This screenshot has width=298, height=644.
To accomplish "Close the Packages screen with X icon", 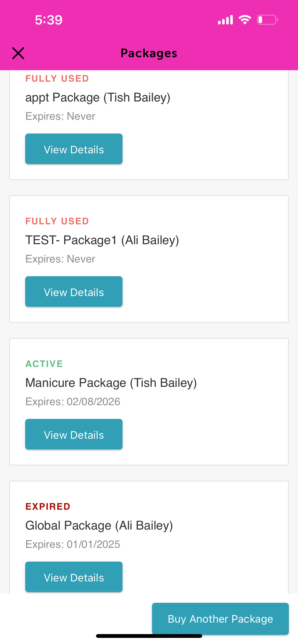I will click(18, 53).
